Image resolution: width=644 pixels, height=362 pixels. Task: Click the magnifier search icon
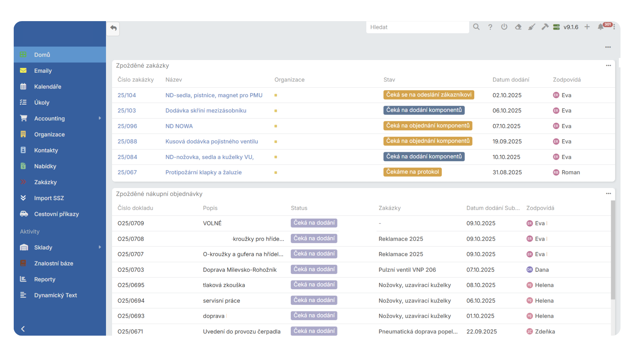(476, 27)
